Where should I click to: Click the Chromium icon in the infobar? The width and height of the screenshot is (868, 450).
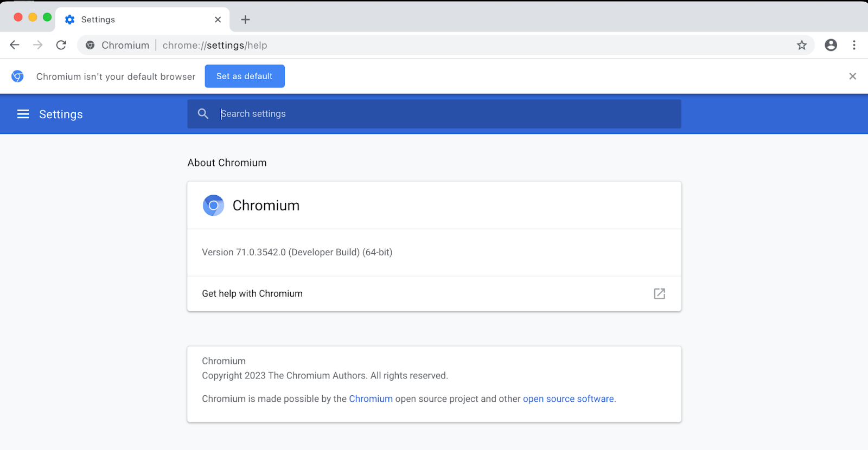click(x=17, y=76)
